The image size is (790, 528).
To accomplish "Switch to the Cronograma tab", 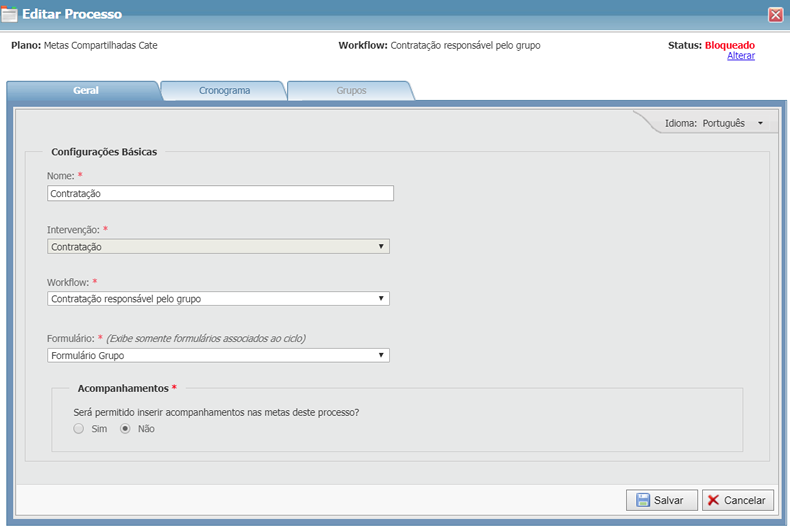I will point(224,90).
